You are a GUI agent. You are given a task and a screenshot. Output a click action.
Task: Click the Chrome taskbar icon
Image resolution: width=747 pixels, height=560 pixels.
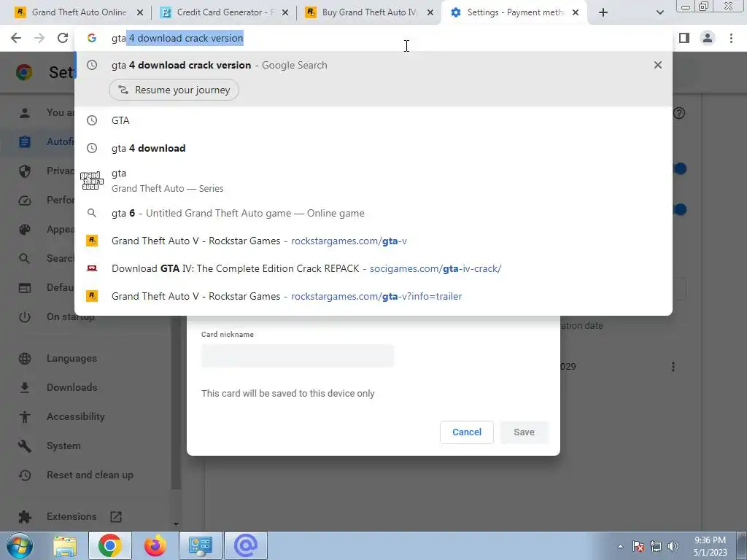coord(110,545)
